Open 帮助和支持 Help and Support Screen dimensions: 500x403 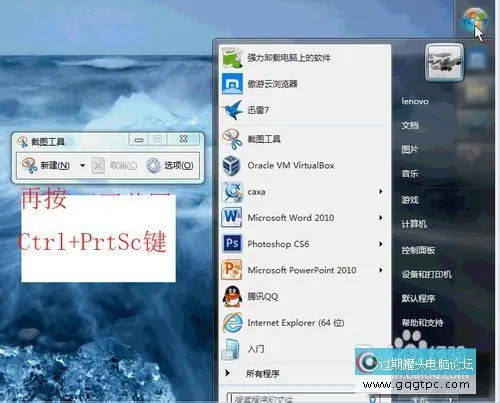[x=422, y=323]
